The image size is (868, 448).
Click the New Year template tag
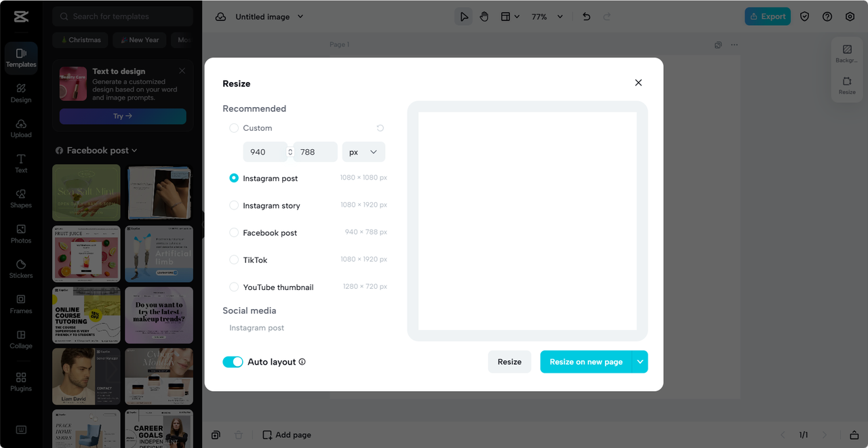140,40
